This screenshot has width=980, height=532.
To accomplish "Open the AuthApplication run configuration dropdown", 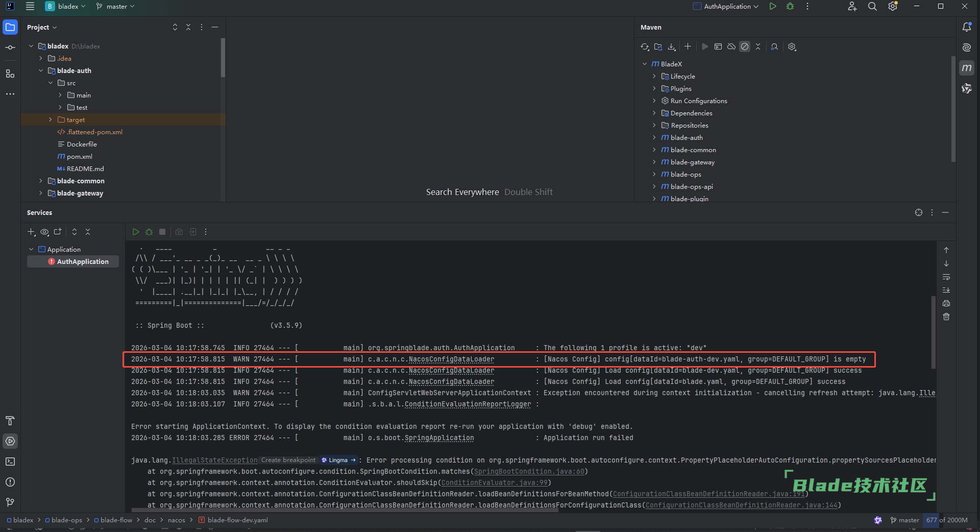I will click(726, 7).
